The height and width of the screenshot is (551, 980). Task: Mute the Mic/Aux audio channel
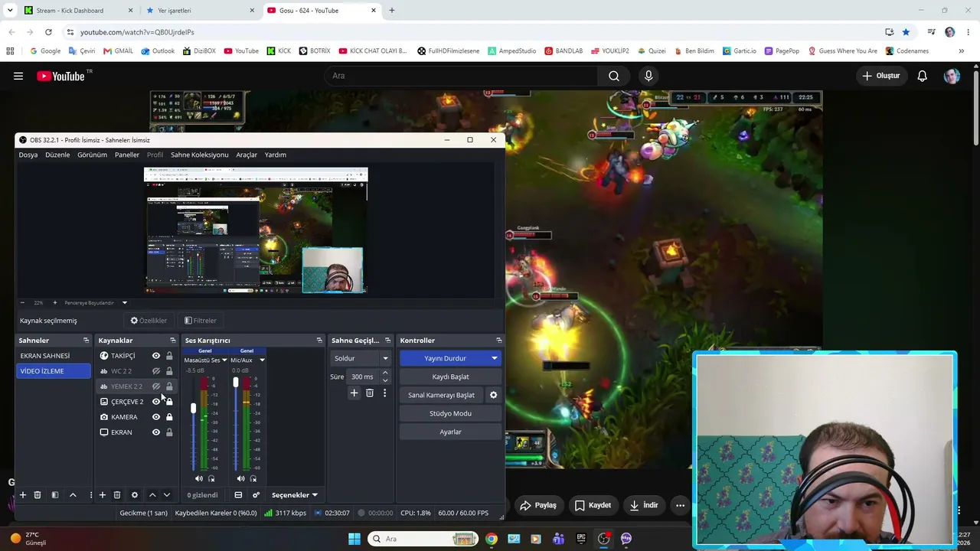pyautogui.click(x=241, y=478)
